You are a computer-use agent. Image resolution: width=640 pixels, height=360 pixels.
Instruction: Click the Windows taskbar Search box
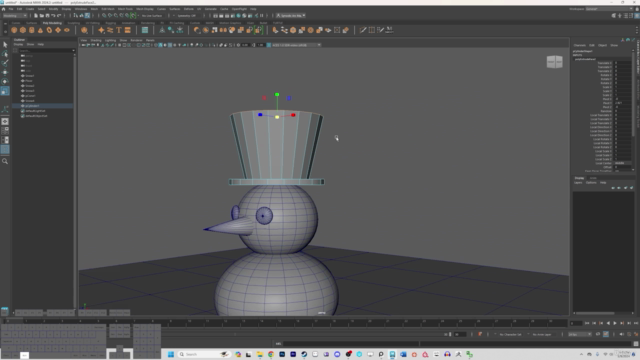click(204, 354)
